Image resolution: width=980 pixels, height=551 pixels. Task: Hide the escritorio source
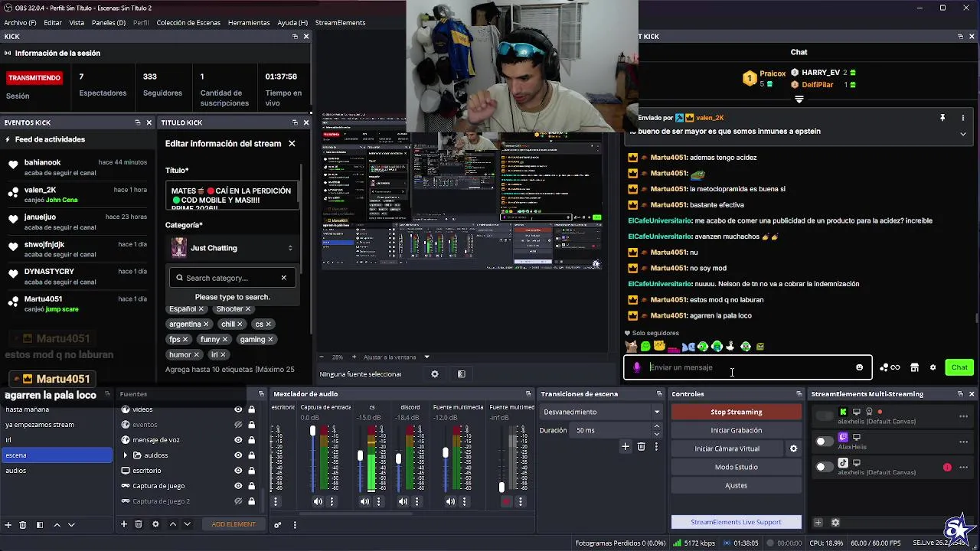[238, 471]
